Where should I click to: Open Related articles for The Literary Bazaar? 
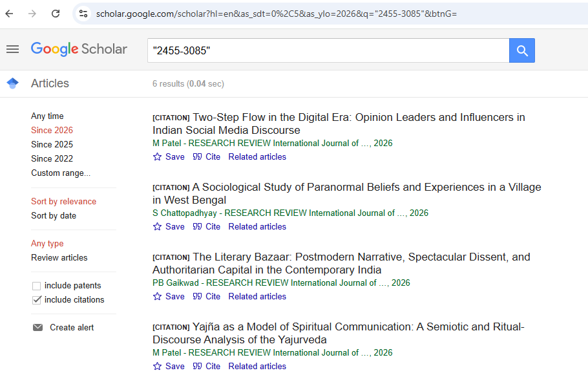tap(257, 297)
